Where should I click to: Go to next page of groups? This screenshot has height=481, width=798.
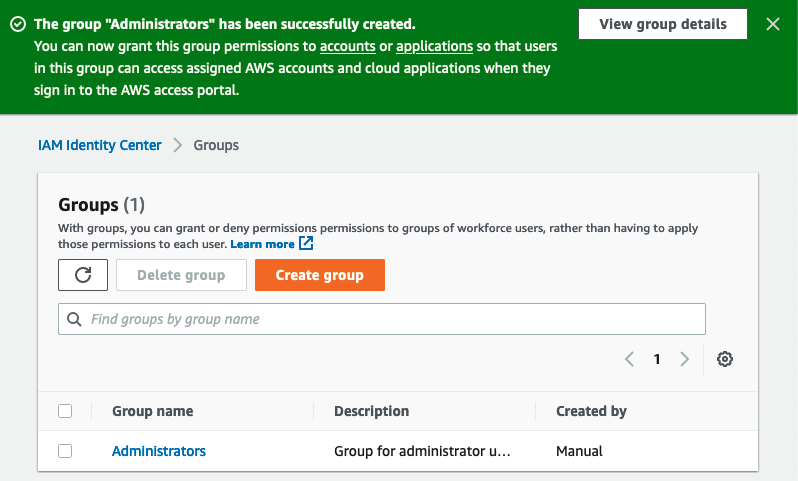[x=685, y=359]
